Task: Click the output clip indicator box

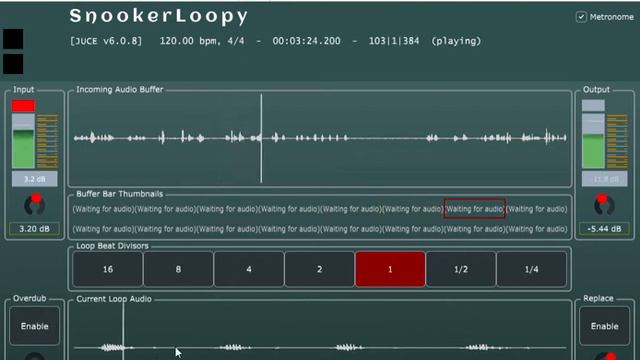Action: pos(593,106)
